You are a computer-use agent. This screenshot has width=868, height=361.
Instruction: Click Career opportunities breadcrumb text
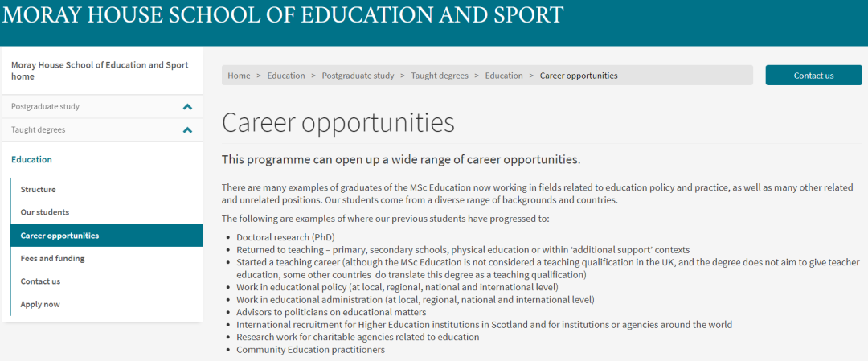579,76
